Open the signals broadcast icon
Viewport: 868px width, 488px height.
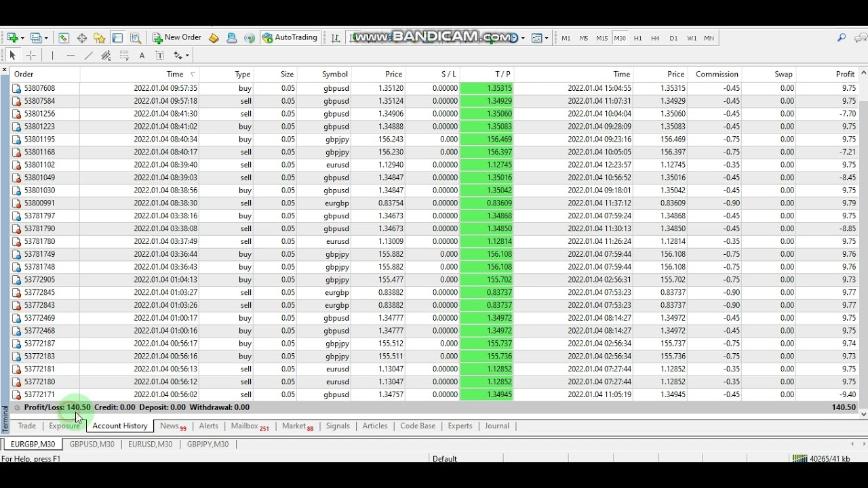click(x=250, y=38)
